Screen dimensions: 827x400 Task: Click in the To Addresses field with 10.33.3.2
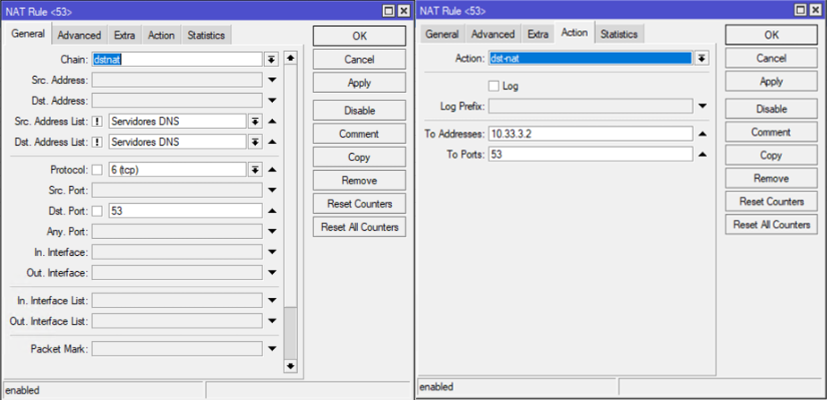[x=590, y=133]
